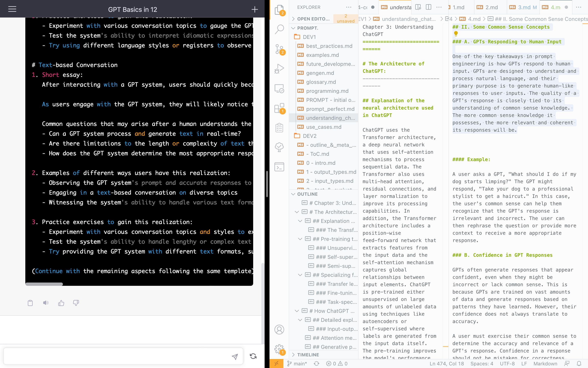This screenshot has width=588, height=368.
Task: Send message with paper plane icon
Action: coord(235,357)
